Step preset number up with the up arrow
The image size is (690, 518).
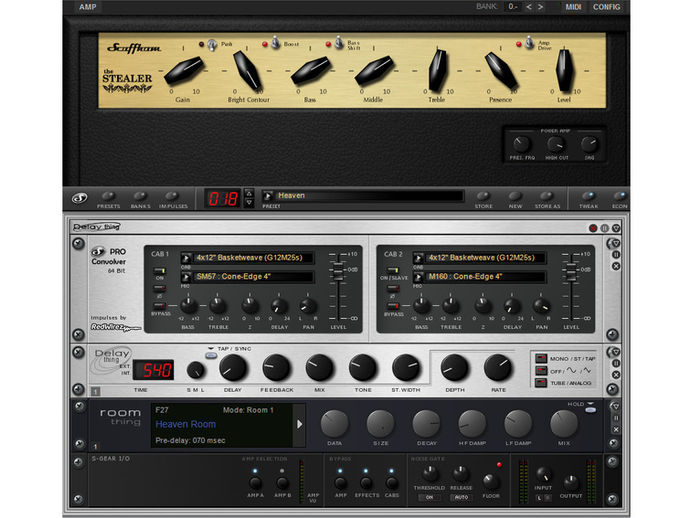coord(249,193)
